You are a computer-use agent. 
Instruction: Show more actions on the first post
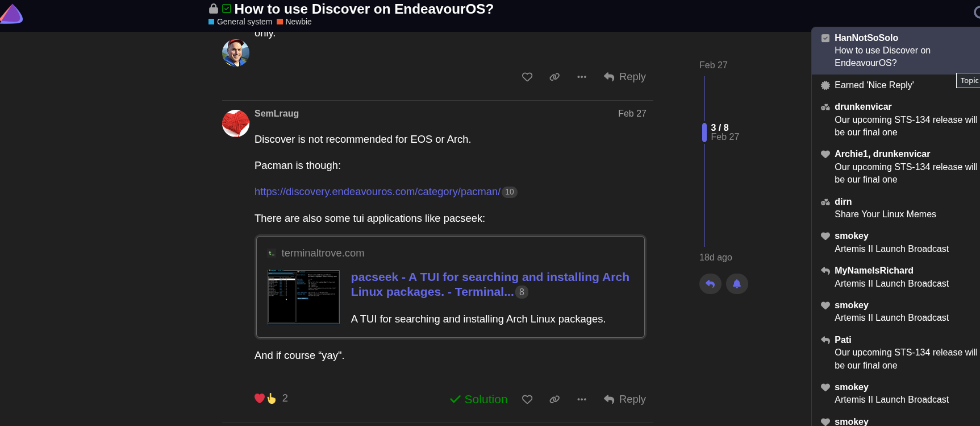pos(582,77)
